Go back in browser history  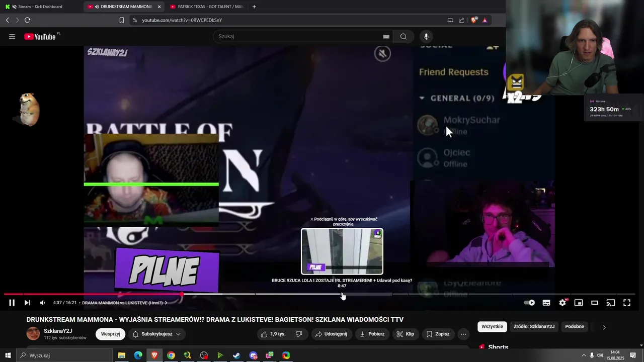click(x=7, y=20)
